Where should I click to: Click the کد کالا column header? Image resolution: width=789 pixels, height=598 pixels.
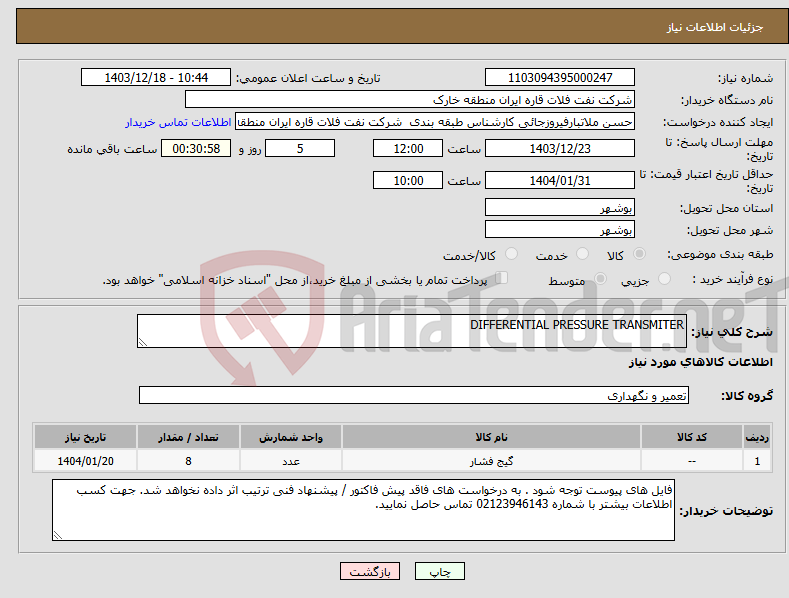click(x=691, y=437)
